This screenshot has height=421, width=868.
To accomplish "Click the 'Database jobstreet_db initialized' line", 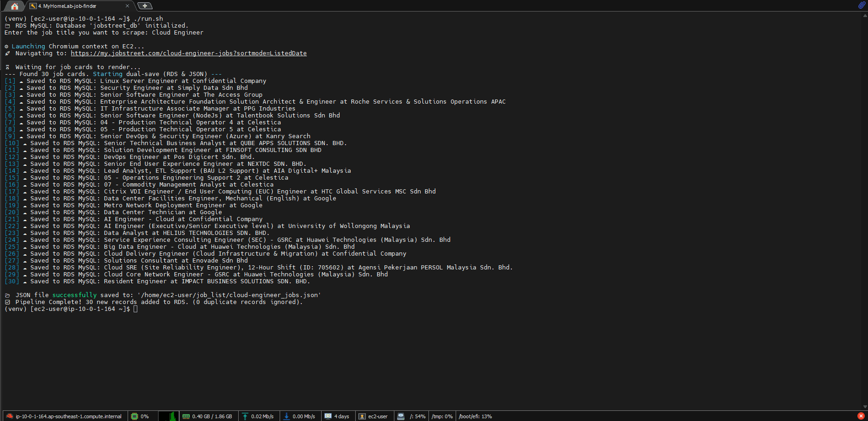I will click(x=97, y=26).
